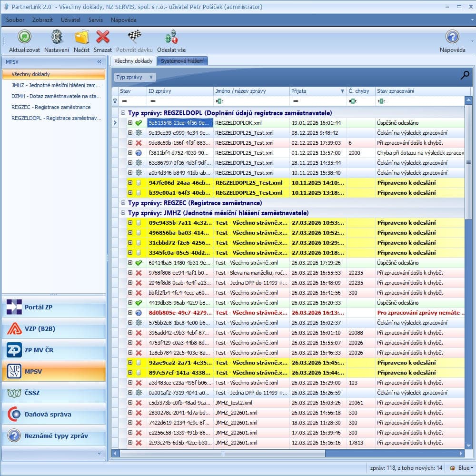The image size is (476, 476).
Task: Expand details of row 09e9435b
Action: 130,222
